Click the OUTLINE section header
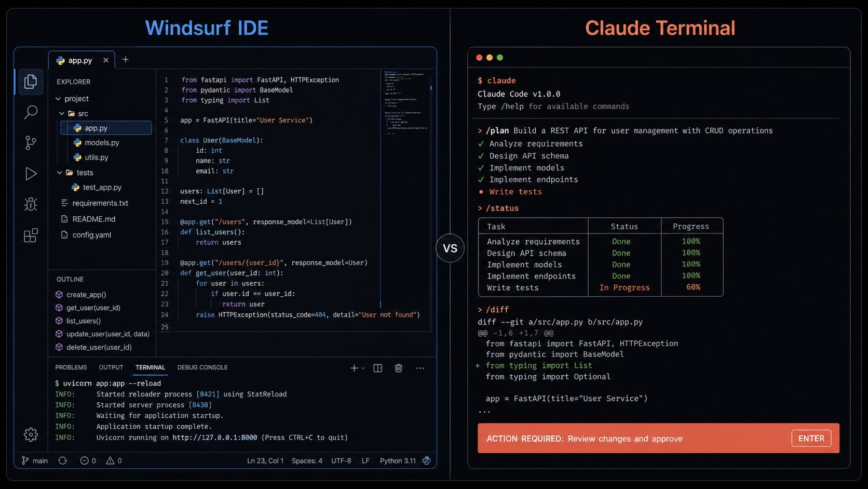The image size is (868, 489). pyautogui.click(x=70, y=280)
